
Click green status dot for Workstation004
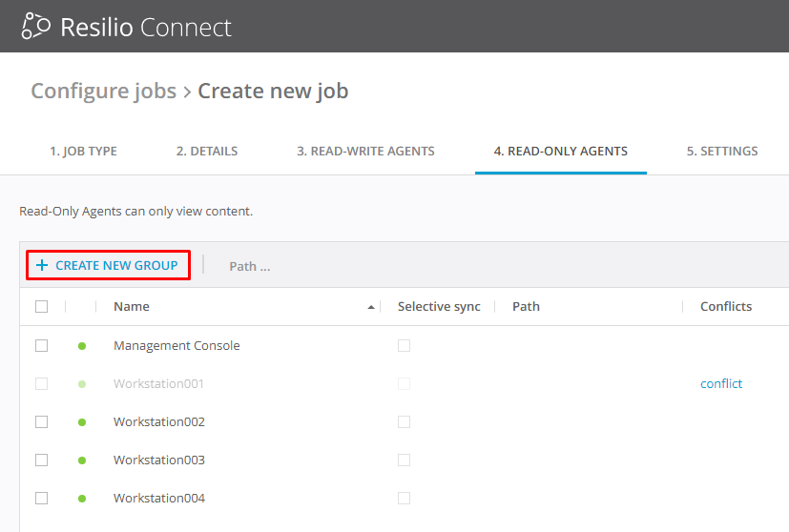point(82,499)
